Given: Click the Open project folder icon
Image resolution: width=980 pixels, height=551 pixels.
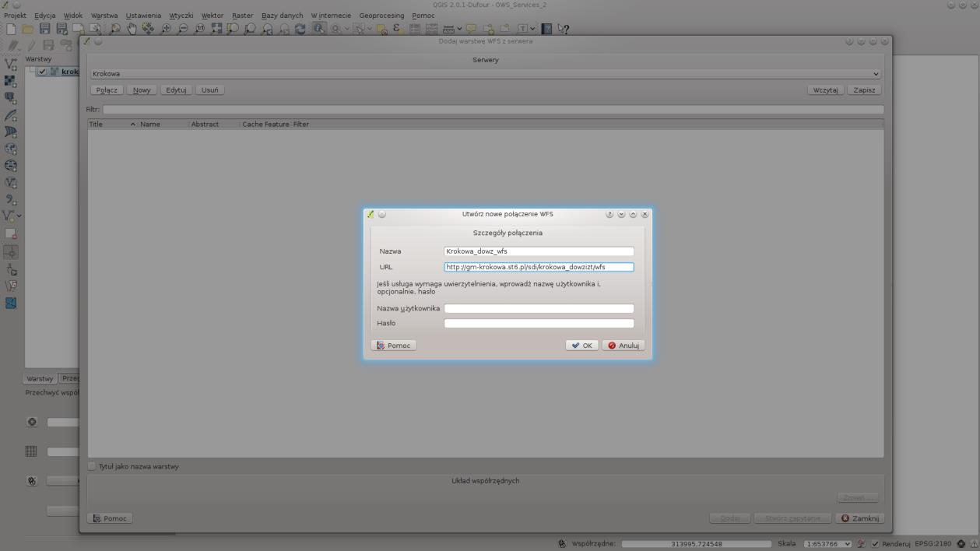Looking at the screenshot, I should [28, 29].
